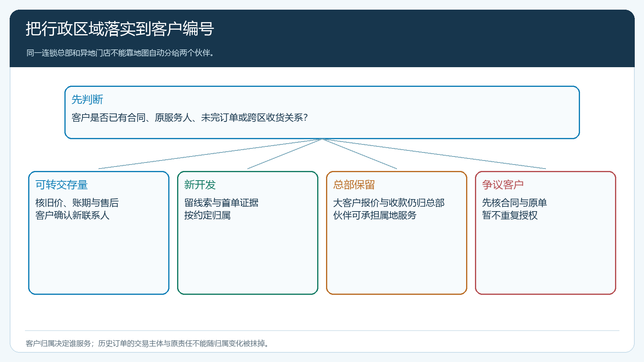This screenshot has height=362, width=644.
Task: Click the 总部保留 card heading
Action: coord(354,185)
